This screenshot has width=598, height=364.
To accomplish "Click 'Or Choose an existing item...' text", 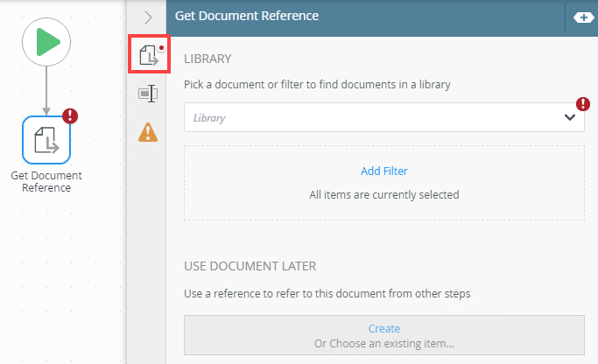I will pos(383,343).
